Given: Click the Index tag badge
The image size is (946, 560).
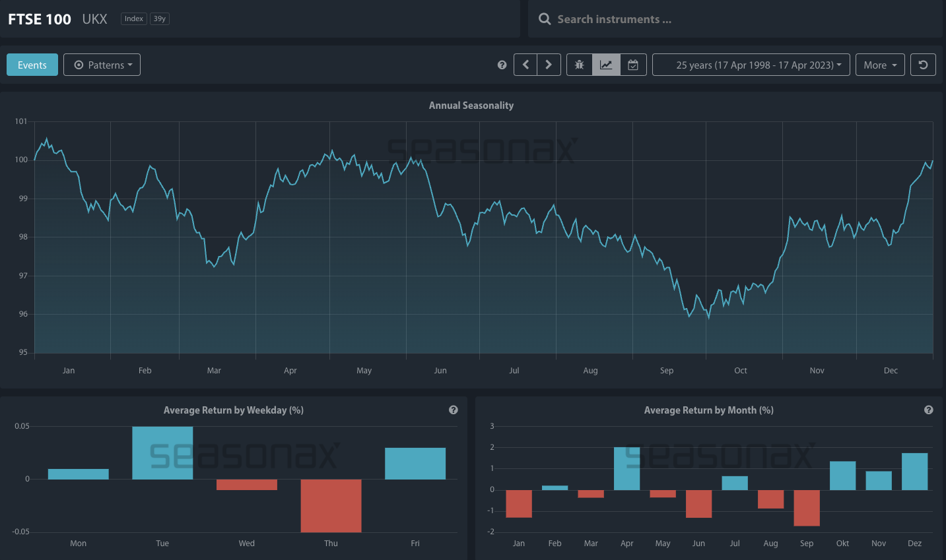Looking at the screenshot, I should point(134,18).
